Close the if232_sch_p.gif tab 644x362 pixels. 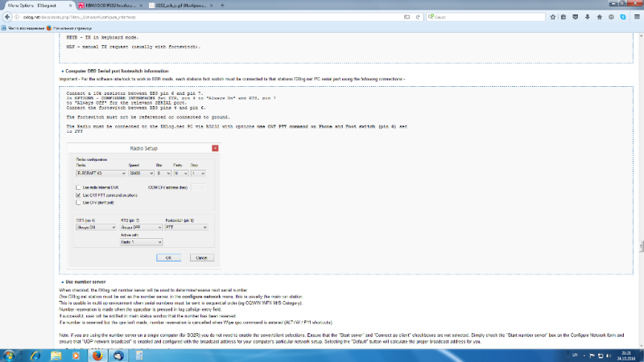pos(212,6)
